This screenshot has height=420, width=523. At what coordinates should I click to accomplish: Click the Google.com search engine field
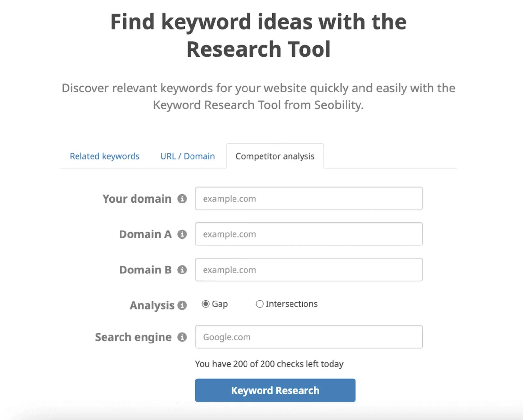click(x=308, y=337)
